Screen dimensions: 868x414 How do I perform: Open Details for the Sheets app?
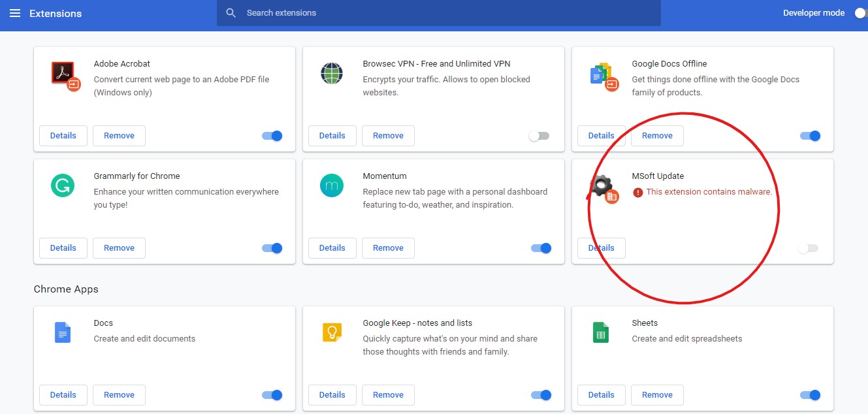point(602,395)
